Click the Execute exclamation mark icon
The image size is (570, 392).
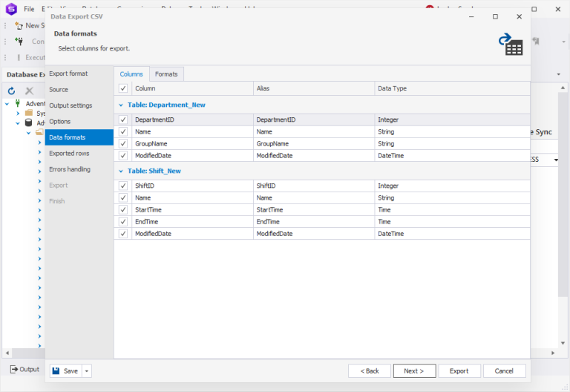coord(19,57)
